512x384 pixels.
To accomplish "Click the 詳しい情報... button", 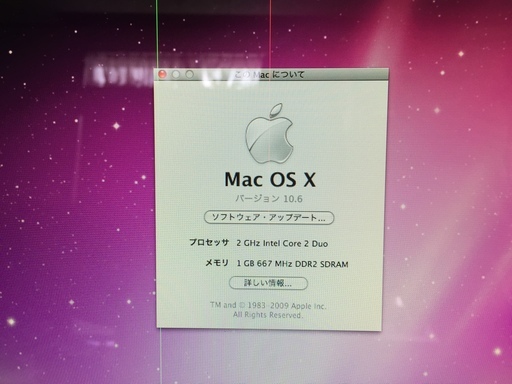I will pos(268,283).
